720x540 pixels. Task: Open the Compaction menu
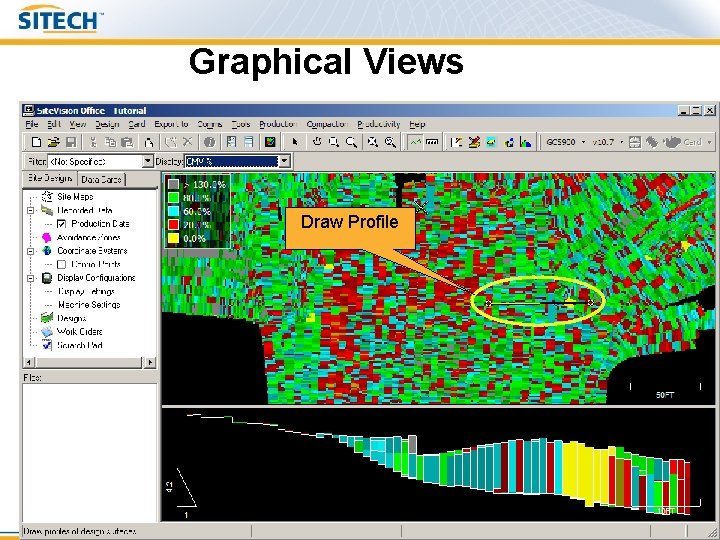327,124
